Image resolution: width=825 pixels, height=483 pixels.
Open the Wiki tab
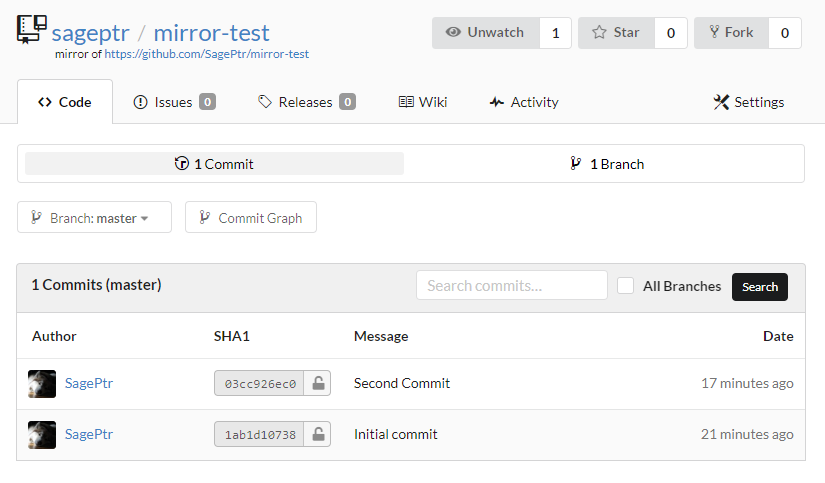(423, 102)
